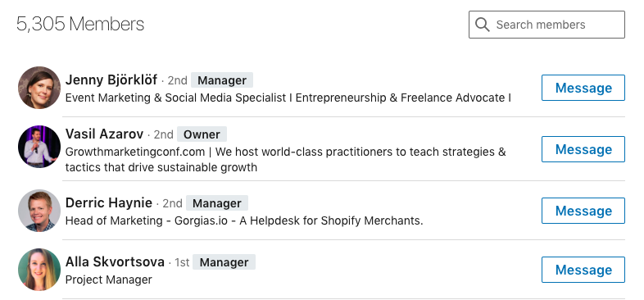
Task: Click Manager badge beside Derric Haynie
Action: [x=217, y=203]
